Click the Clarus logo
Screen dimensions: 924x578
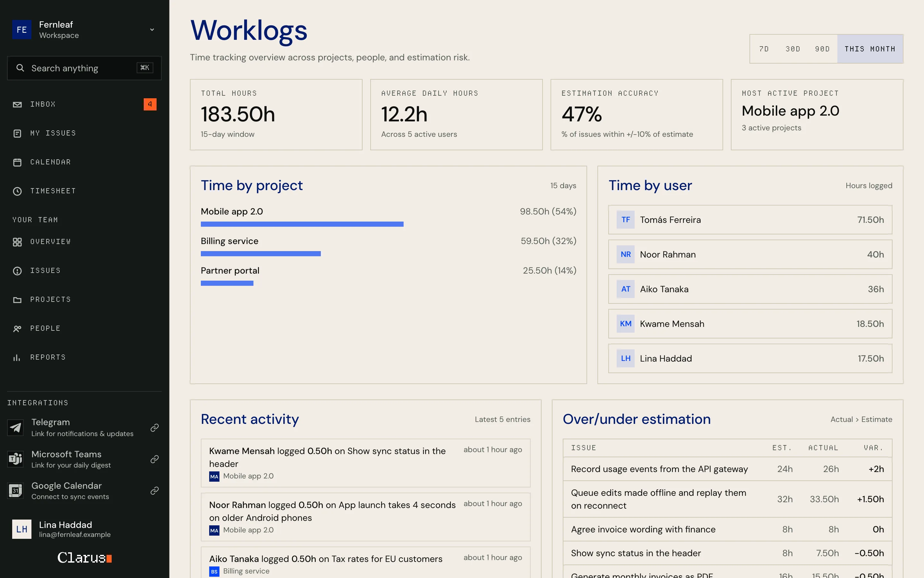click(x=84, y=558)
